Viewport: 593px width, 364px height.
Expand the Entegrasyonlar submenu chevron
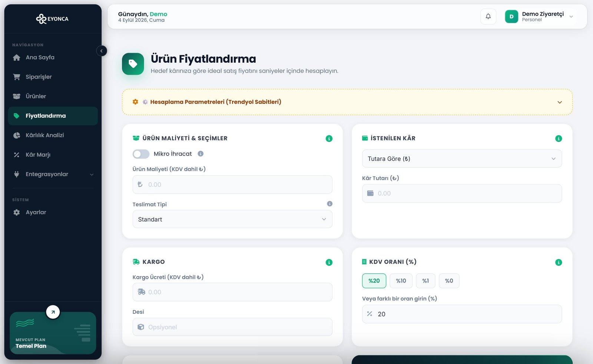tap(92, 174)
